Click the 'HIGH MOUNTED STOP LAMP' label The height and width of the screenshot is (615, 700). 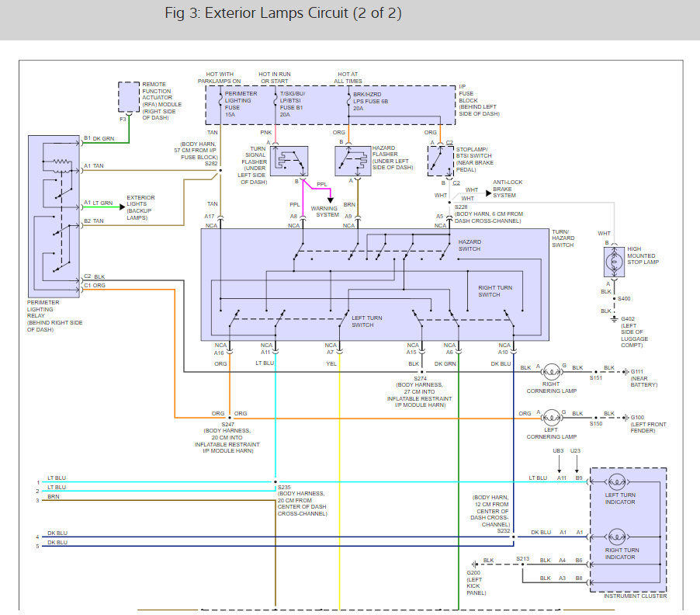(643, 255)
